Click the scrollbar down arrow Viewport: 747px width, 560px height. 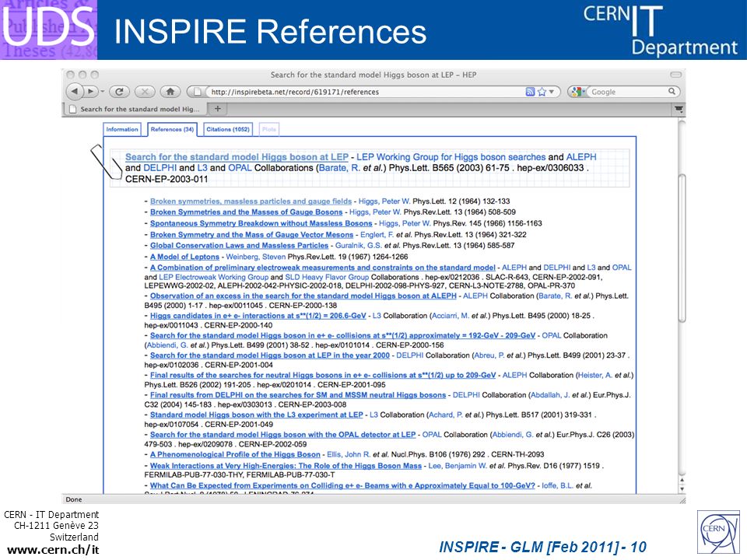tap(682, 489)
